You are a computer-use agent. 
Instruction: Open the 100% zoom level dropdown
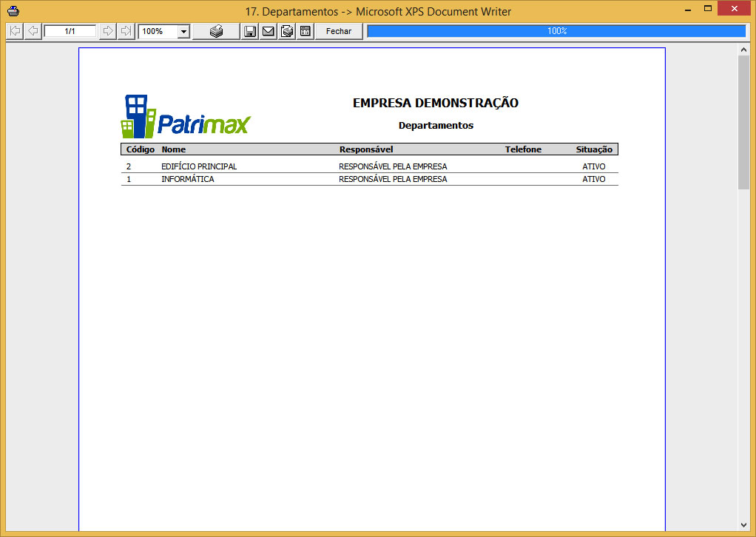[x=183, y=31]
